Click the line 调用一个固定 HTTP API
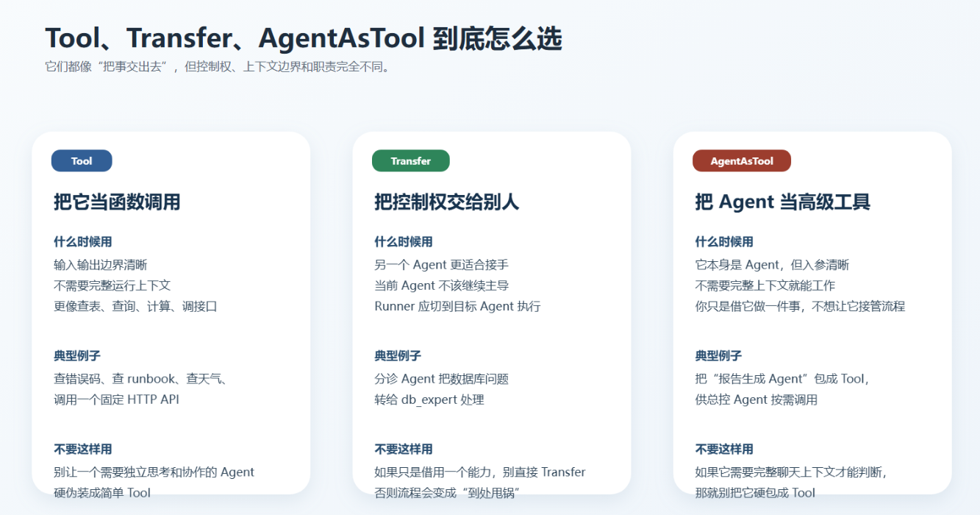The width and height of the screenshot is (980, 515). 116,399
